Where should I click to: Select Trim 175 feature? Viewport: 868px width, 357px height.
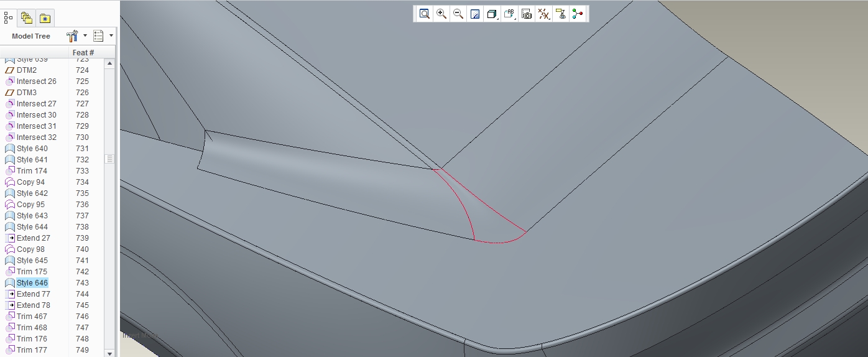pyautogui.click(x=32, y=272)
